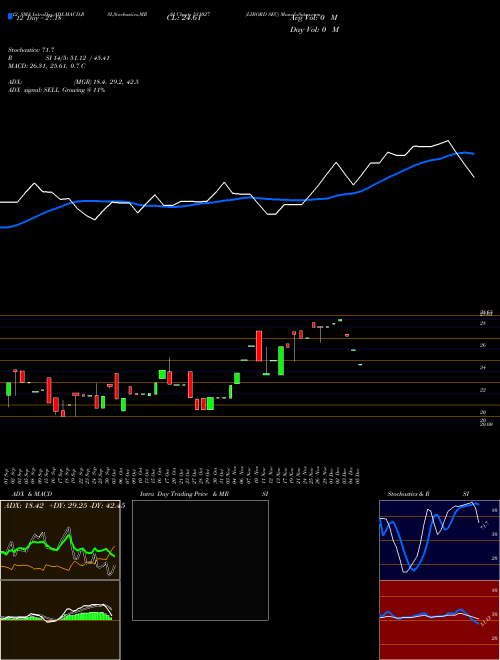
Task: Click the 'Avg Vol: 0 M' text
Action: coord(313,18)
